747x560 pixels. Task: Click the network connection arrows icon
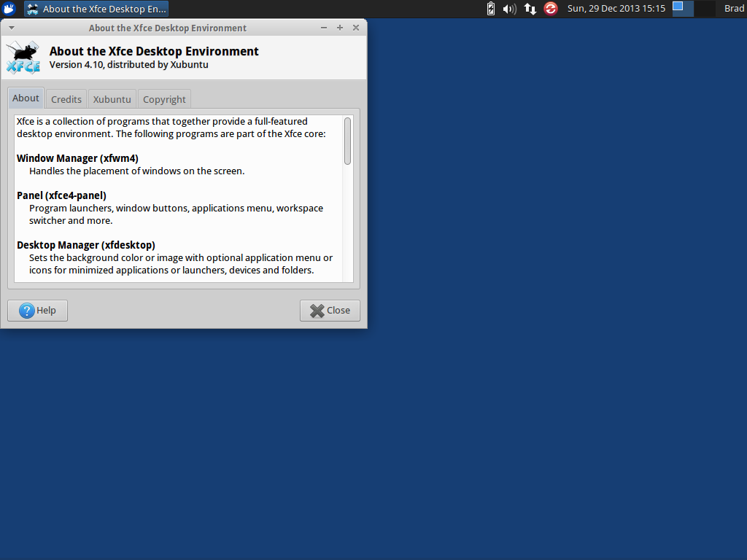[x=530, y=9]
